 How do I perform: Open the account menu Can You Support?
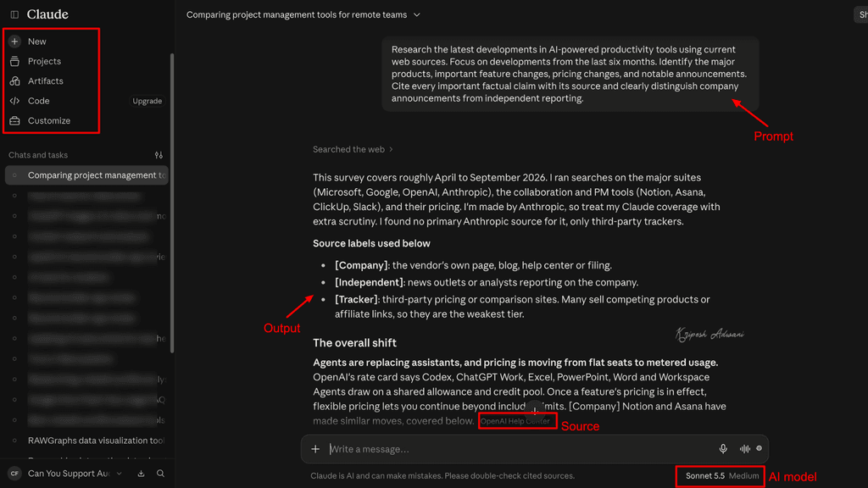[x=65, y=474]
